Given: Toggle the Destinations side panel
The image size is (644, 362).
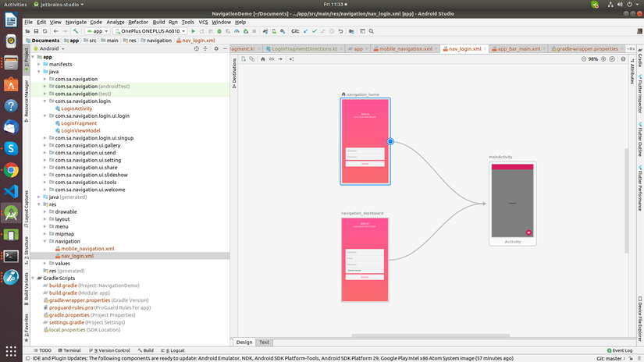Looking at the screenshot, I should point(235,71).
